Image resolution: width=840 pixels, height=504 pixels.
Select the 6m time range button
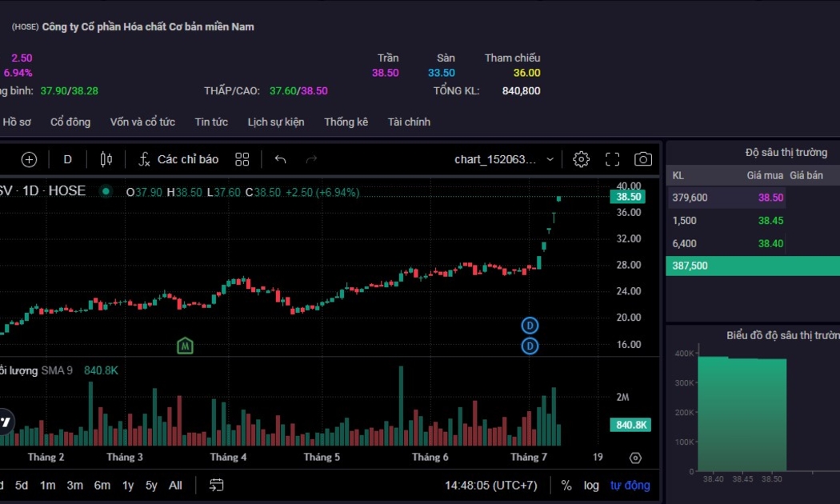(102, 485)
